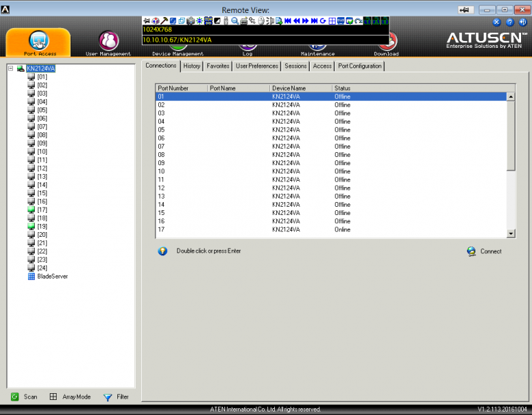Image resolution: width=532 pixels, height=415 pixels.
Task: Sort by Status column header
Action: [424, 88]
